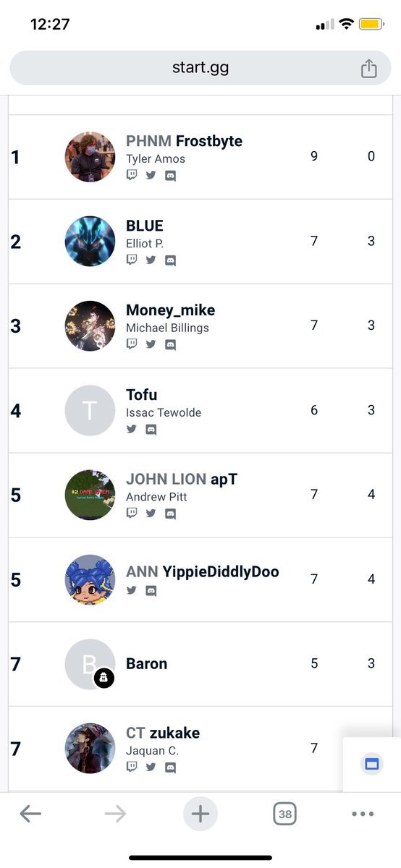Open Tofu's Twitter icon link
Viewport: 401px width, 868px height.
click(x=132, y=429)
